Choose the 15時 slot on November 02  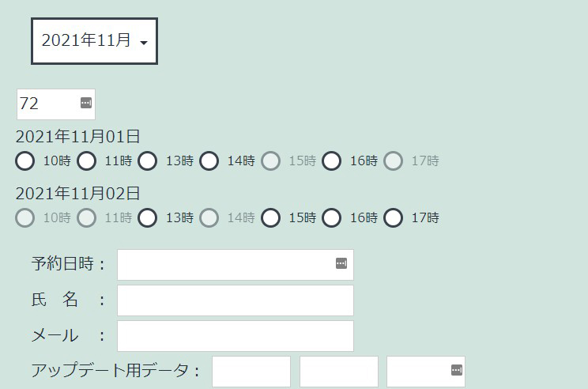[271, 218]
